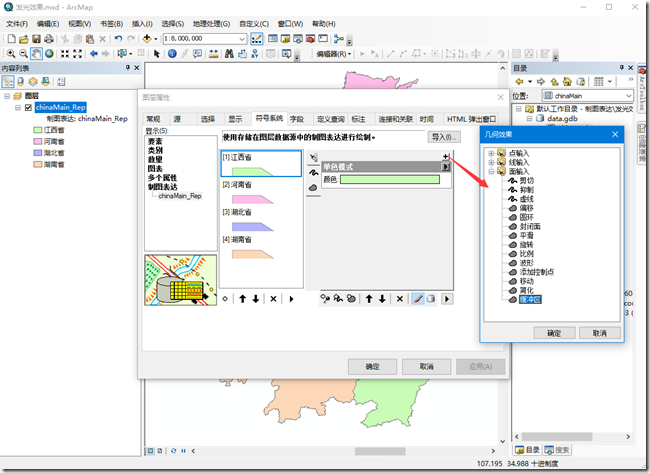Click the paintbrush icon in symbol layer toolbar
The image size is (650, 473).
point(418,298)
